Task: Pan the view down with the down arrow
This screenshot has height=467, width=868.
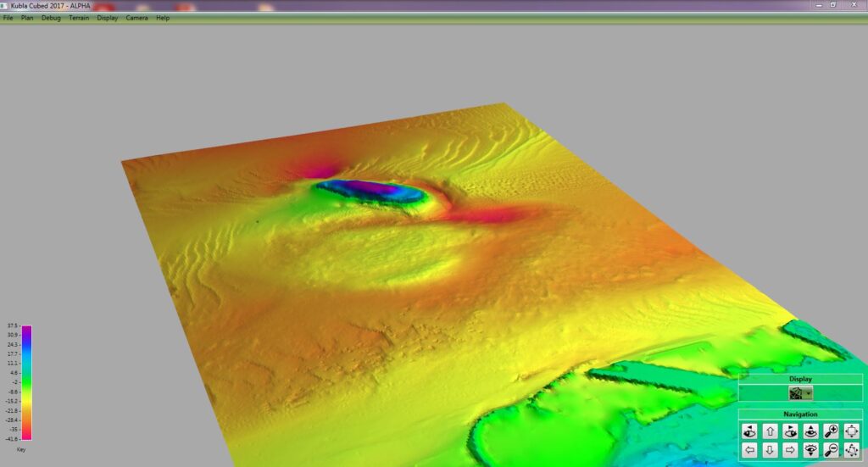Action: pos(770,450)
